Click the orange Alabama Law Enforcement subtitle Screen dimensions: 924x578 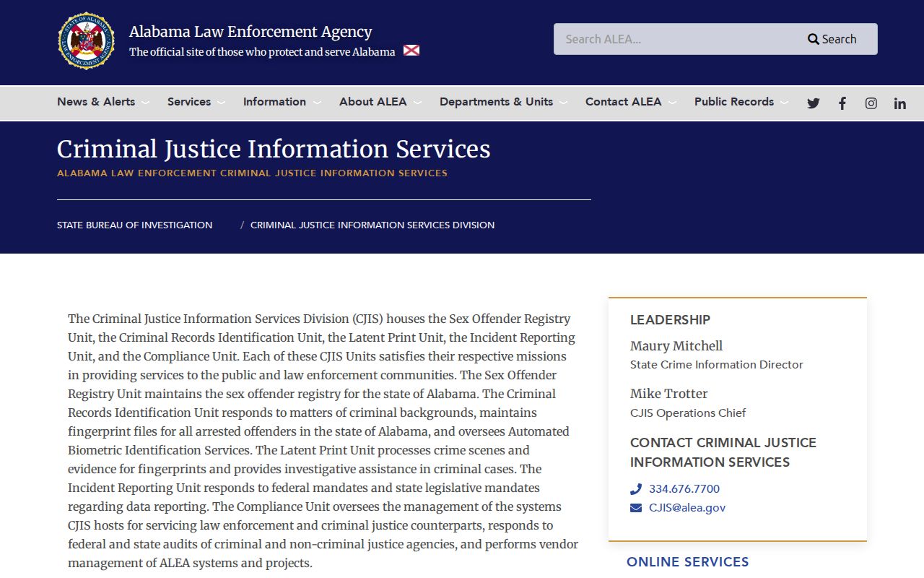pyautogui.click(x=252, y=173)
